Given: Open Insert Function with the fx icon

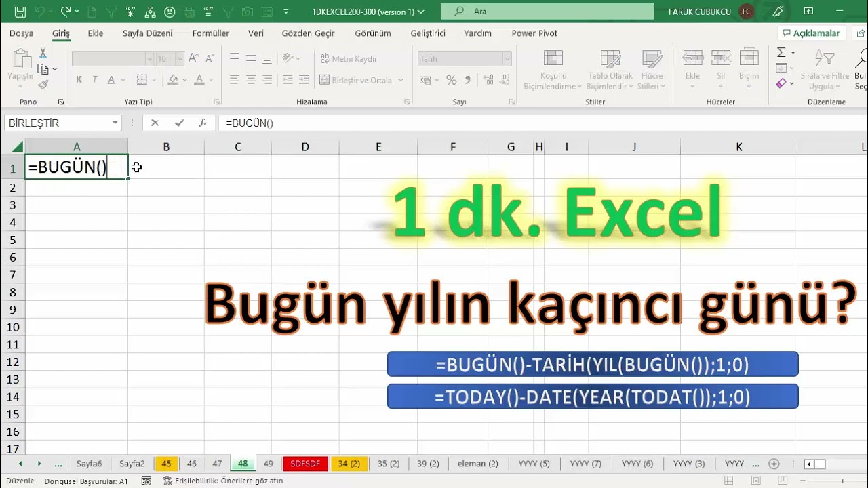Looking at the screenshot, I should click(203, 123).
